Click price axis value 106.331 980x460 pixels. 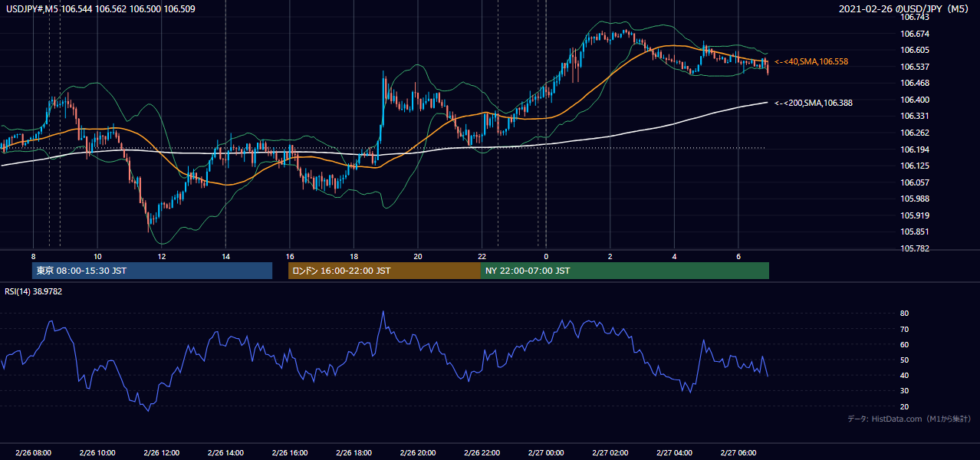tap(915, 116)
